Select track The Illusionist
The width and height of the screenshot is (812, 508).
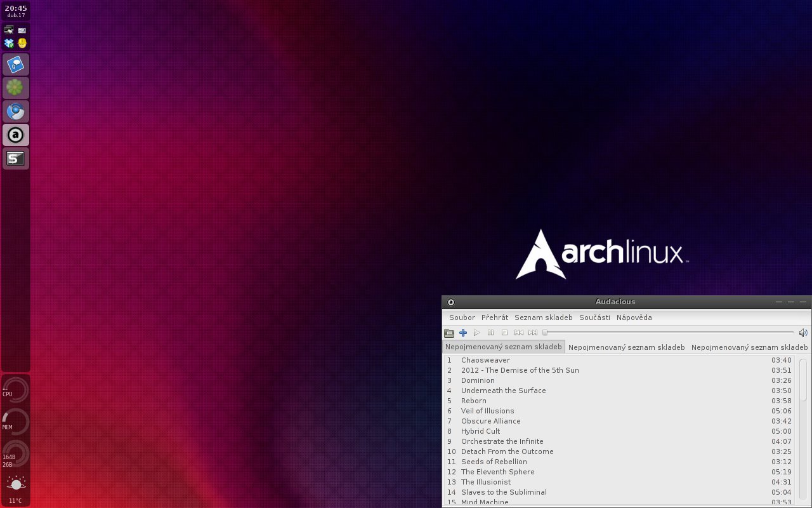619,482
